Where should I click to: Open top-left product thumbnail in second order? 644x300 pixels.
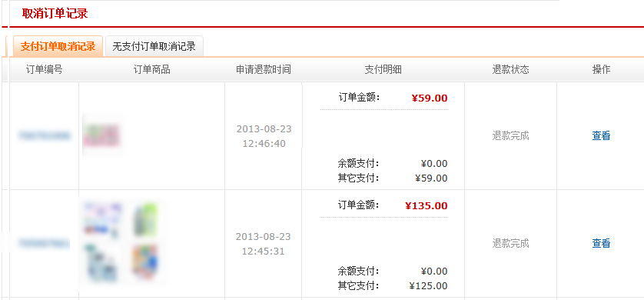(103, 220)
